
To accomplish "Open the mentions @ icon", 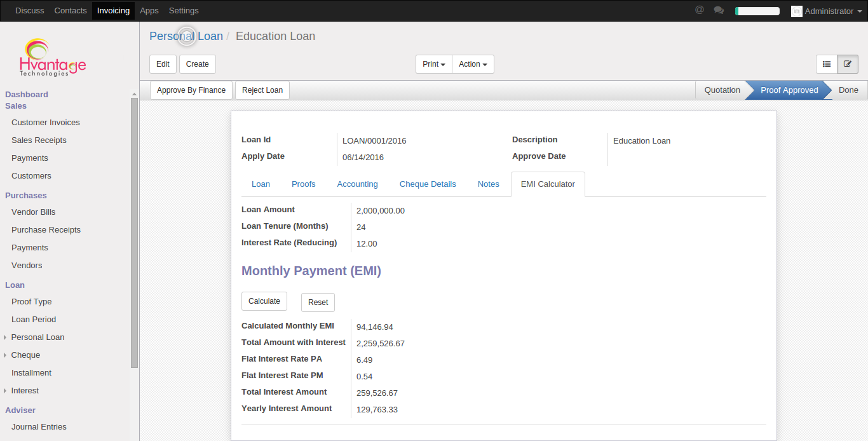I will click(700, 10).
